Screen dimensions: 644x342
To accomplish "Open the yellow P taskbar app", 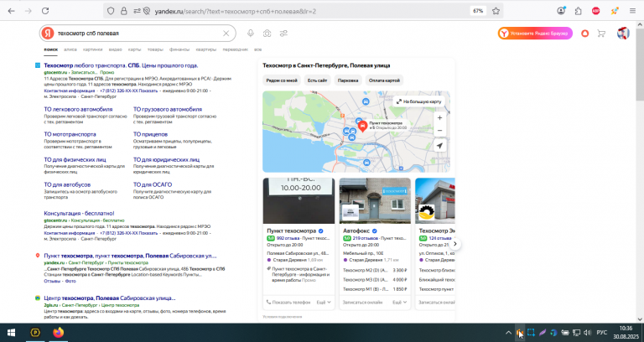I will [x=35, y=332].
